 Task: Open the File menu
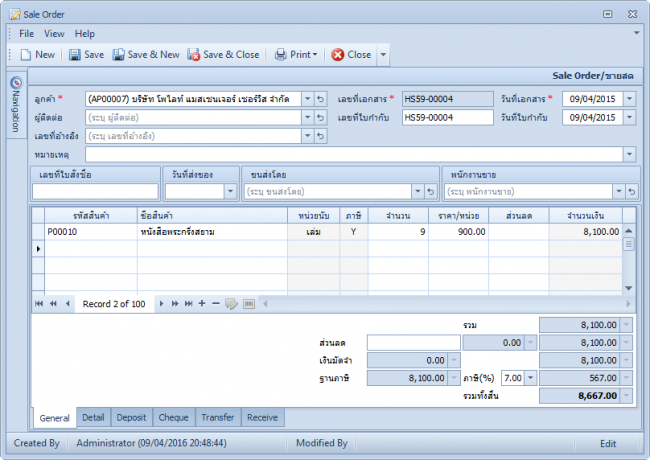click(26, 34)
